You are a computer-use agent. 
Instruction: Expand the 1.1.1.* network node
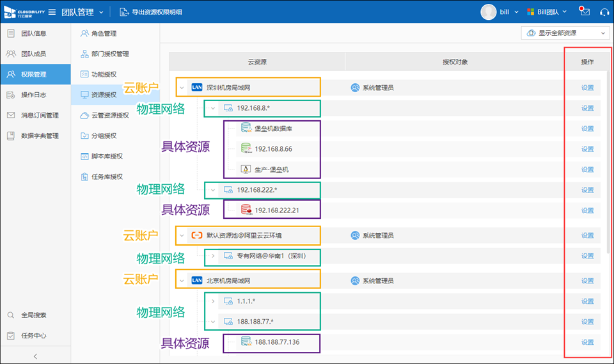pos(213,301)
